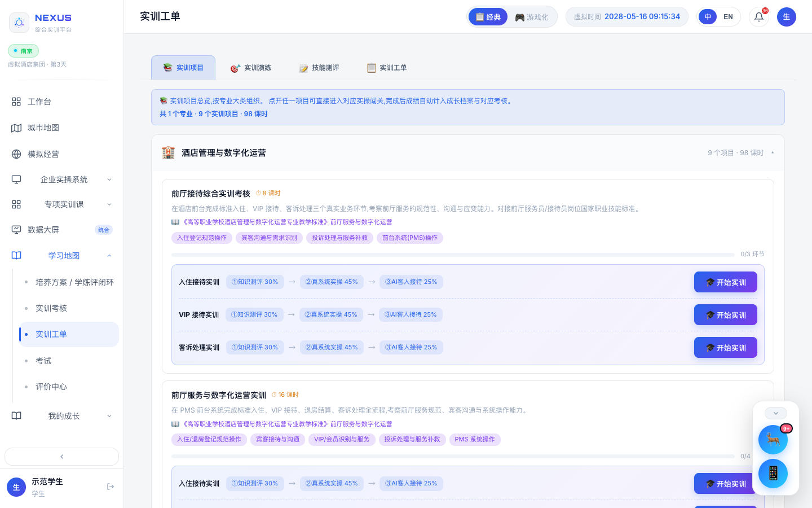Click the 示范学生 avatar in sidebar footer
This screenshot has width=812, height=508.
[x=16, y=487]
